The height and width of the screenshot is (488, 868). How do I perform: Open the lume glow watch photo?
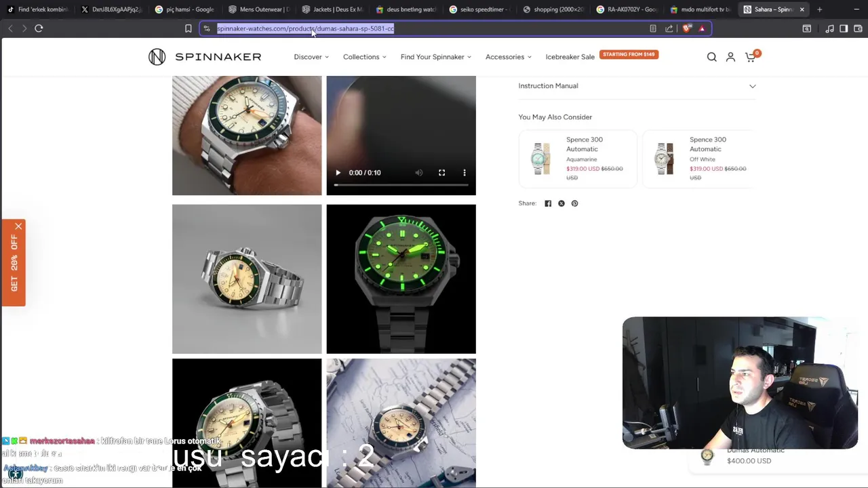click(401, 279)
